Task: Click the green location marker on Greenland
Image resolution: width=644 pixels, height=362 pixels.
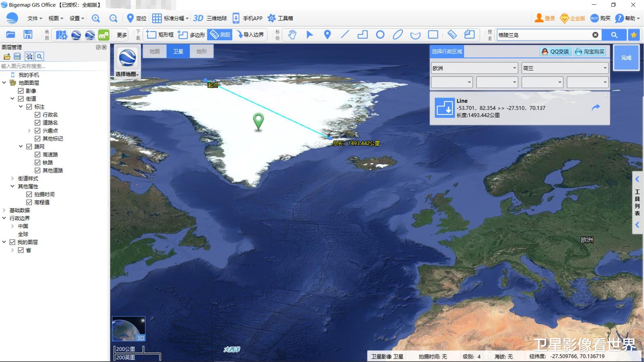Action: 258,121
